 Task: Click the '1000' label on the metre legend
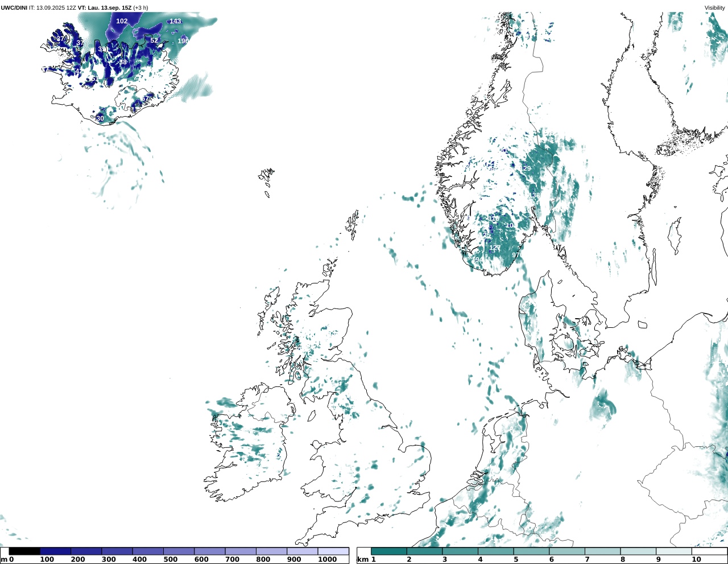pos(328,559)
